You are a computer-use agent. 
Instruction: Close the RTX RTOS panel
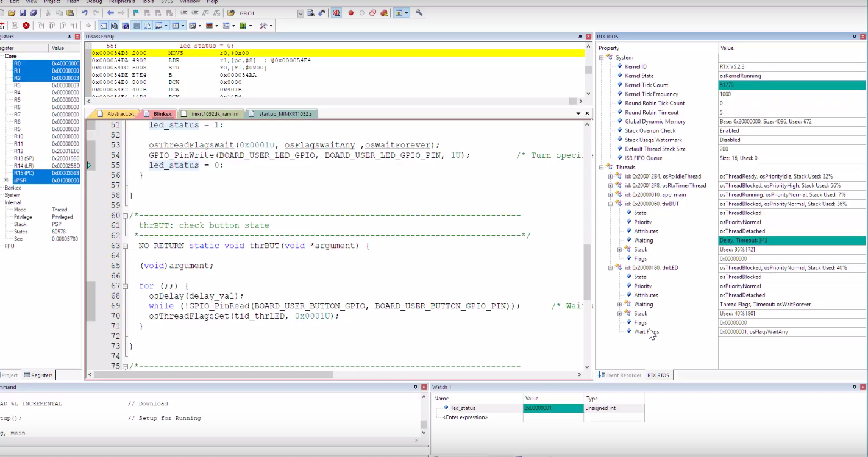[863, 37]
